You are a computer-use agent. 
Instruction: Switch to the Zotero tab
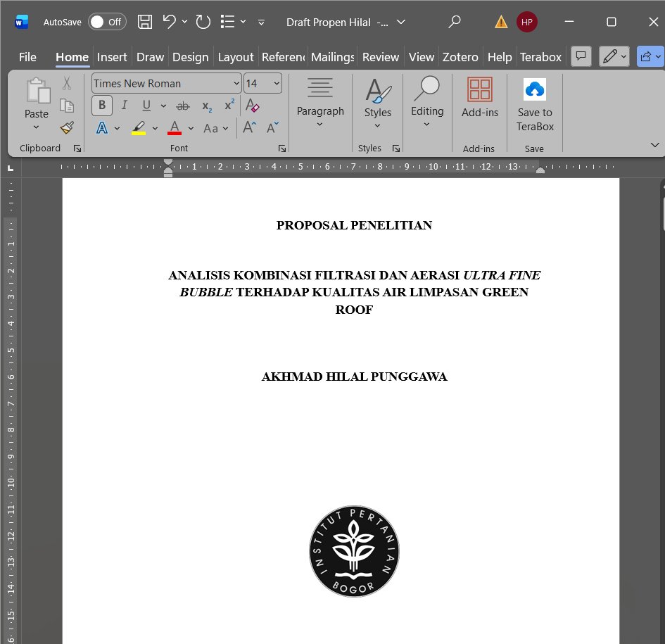(x=460, y=57)
